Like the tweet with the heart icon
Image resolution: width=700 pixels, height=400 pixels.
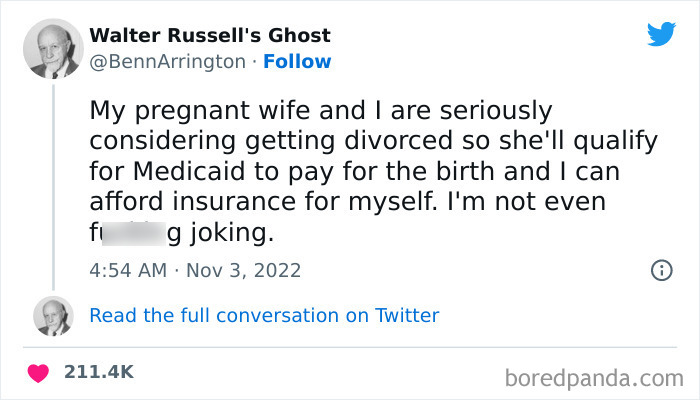[39, 371]
